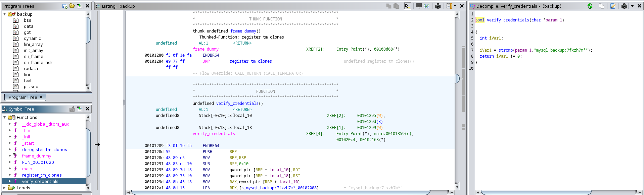Select main function in Symbol Tree
The height and width of the screenshot is (195, 644).
coord(27,169)
